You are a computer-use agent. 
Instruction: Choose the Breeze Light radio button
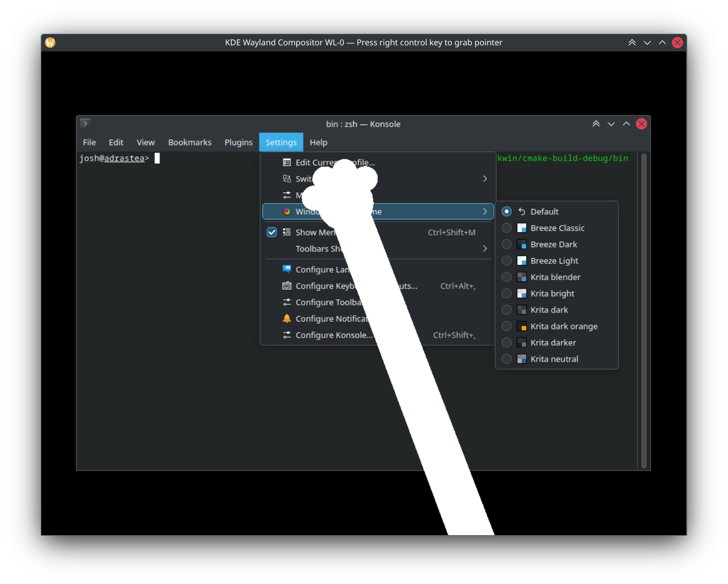(x=507, y=261)
